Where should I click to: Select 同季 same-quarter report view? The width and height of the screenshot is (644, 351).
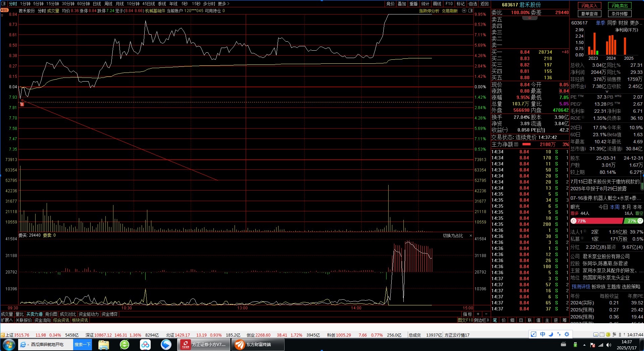612,23
